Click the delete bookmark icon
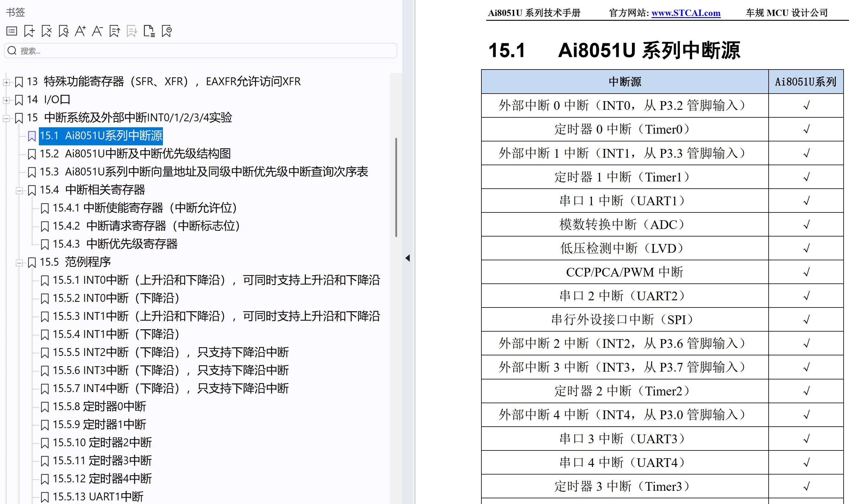The image size is (849, 504). click(x=47, y=31)
